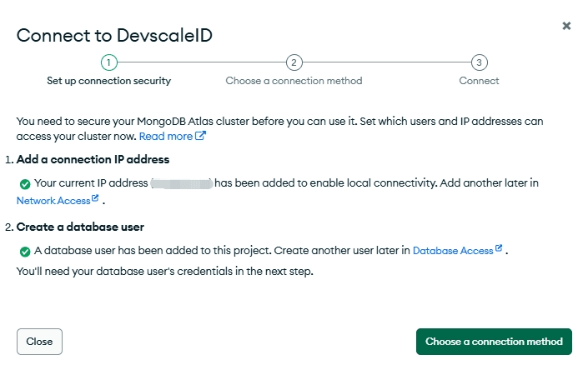Viewport: 588px width, 370px height.
Task: Click step 1 circle in the stepper
Action: [x=108, y=62]
